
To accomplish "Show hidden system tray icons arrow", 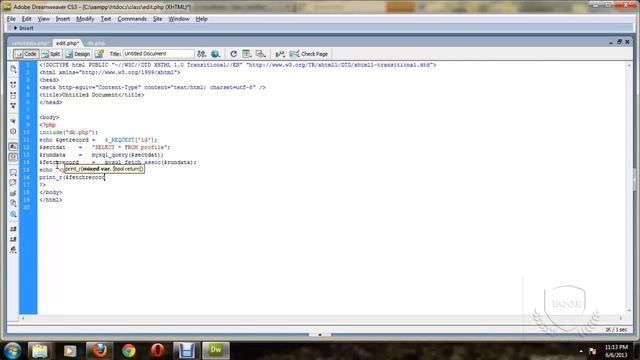I will click(581, 351).
